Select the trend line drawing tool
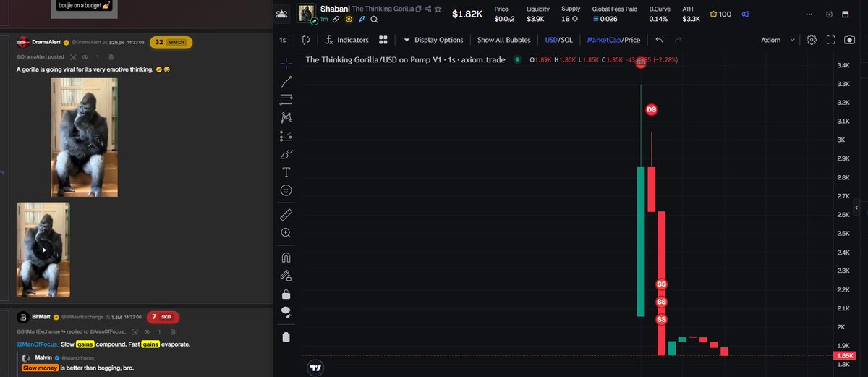This screenshot has width=868, height=377. [x=286, y=82]
